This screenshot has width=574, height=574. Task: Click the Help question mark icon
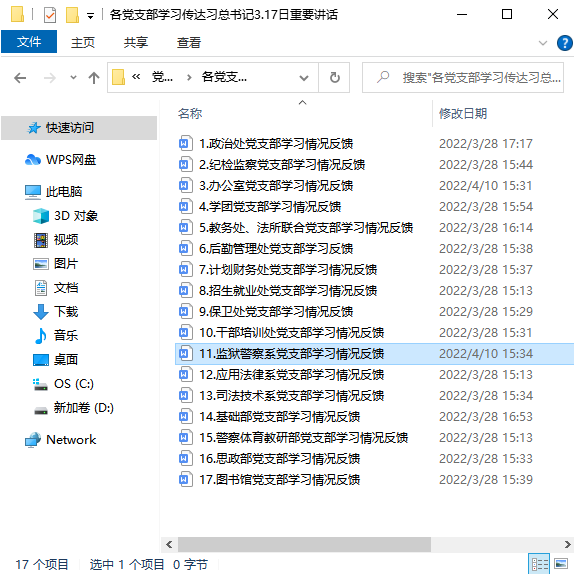(564, 43)
